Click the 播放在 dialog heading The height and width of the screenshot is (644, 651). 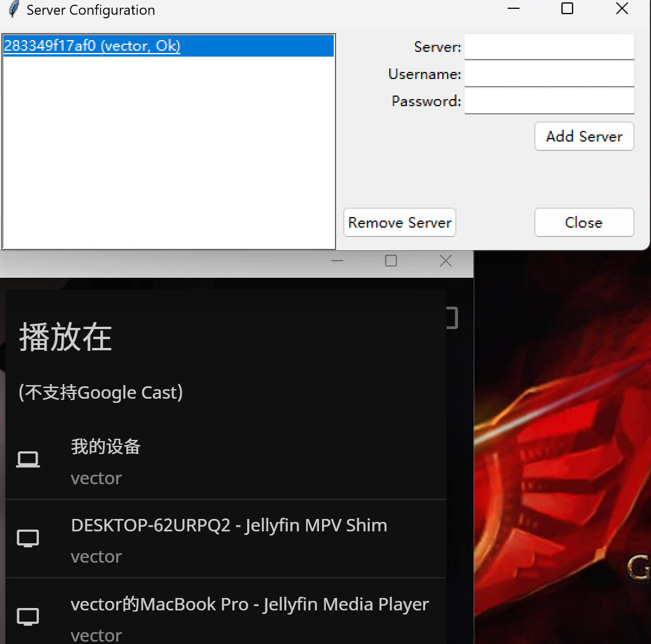65,337
